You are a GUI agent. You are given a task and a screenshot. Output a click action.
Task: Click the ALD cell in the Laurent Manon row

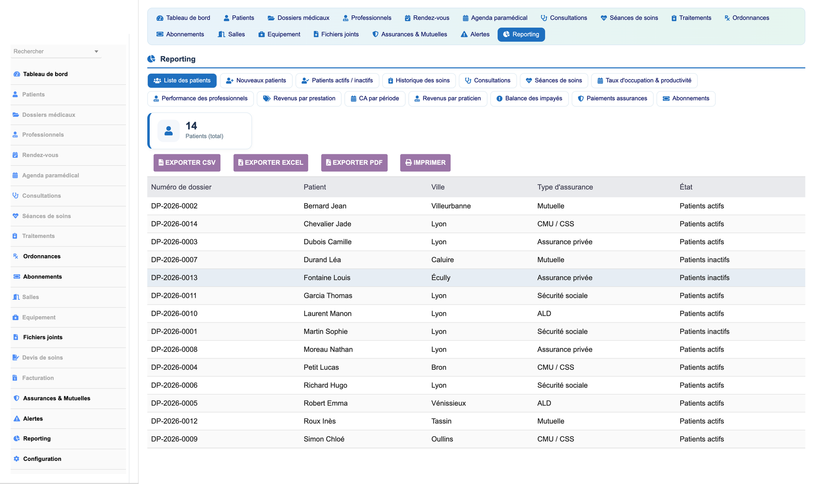click(544, 314)
